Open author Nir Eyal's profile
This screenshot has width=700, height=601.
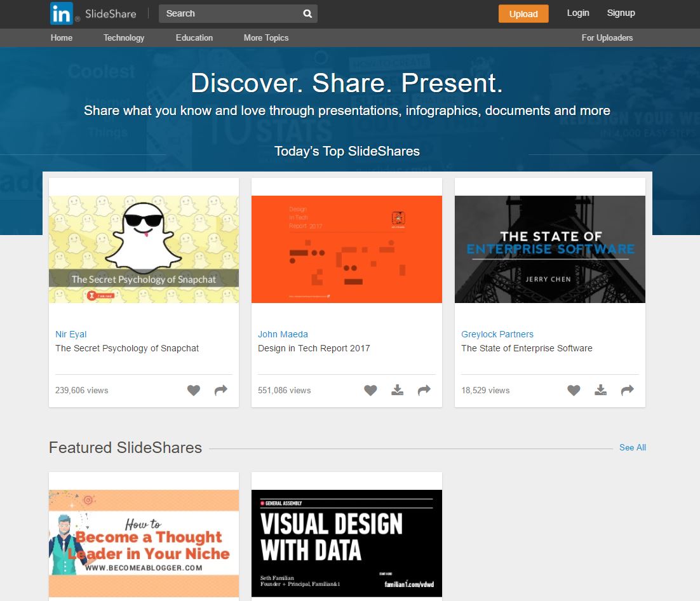click(x=71, y=334)
